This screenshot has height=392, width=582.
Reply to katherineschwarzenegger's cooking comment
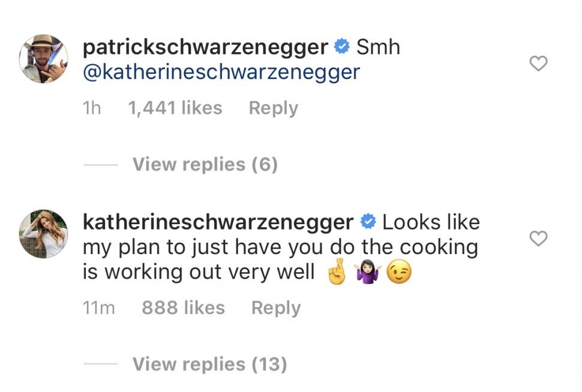click(275, 308)
